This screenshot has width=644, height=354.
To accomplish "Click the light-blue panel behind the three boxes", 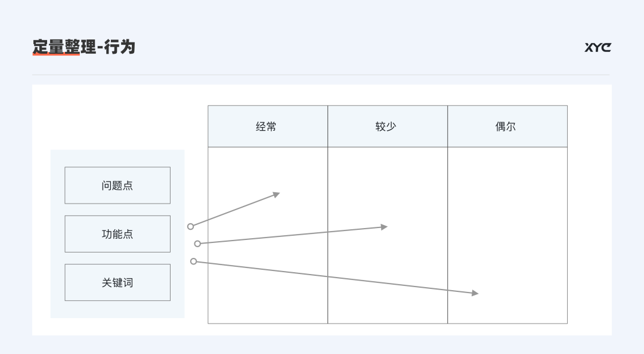I will pos(117,309).
